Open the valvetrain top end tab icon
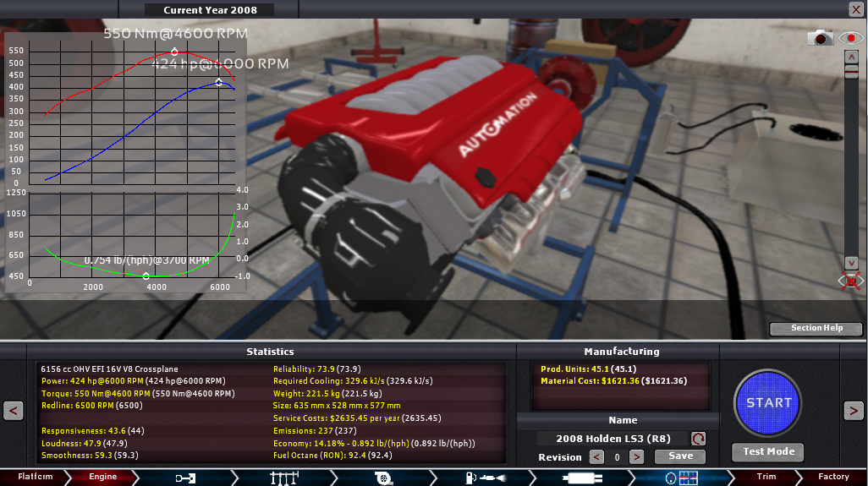The image size is (868, 486). tap(284, 478)
